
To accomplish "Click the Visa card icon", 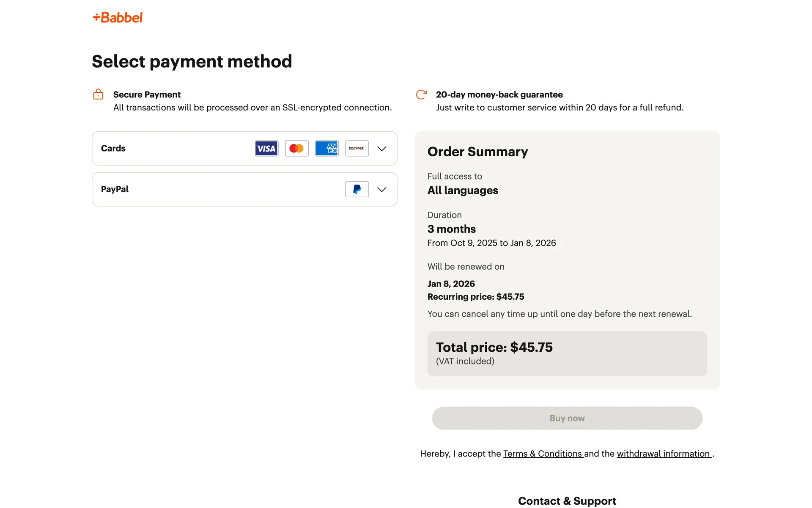I will click(266, 149).
